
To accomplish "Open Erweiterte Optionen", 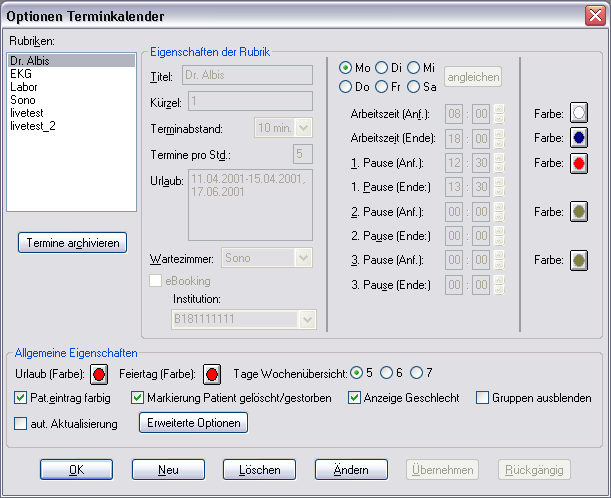I will (194, 423).
